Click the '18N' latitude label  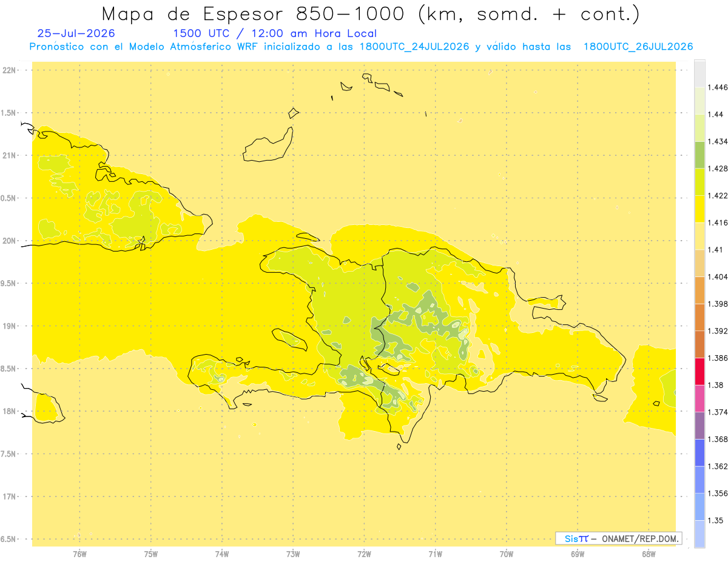click(10, 411)
